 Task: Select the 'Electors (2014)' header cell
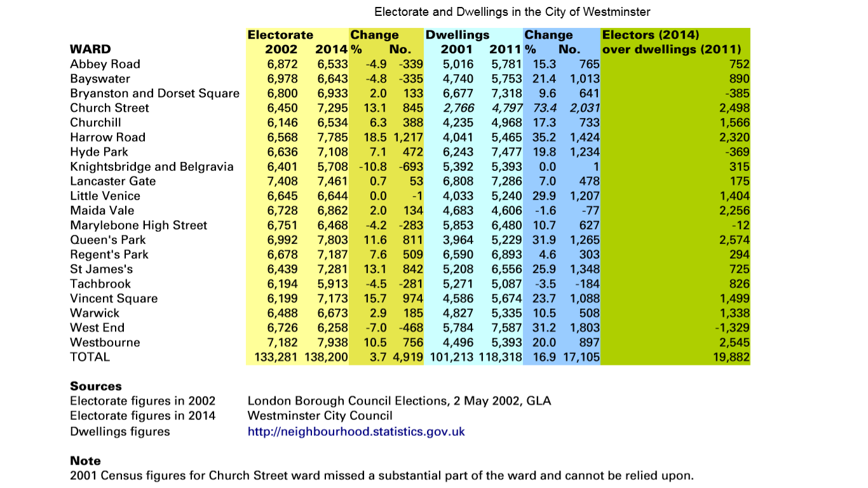[651, 35]
